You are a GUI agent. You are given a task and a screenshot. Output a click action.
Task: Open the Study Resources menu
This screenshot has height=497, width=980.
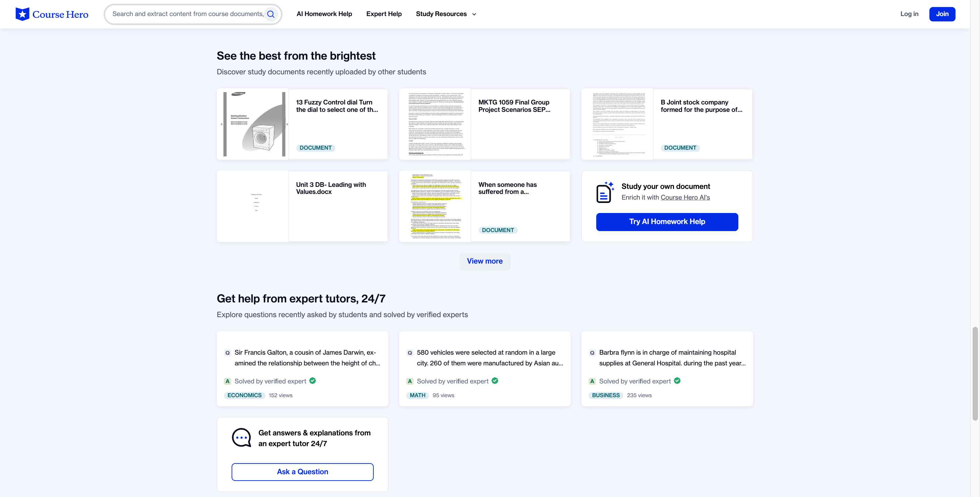(x=446, y=14)
